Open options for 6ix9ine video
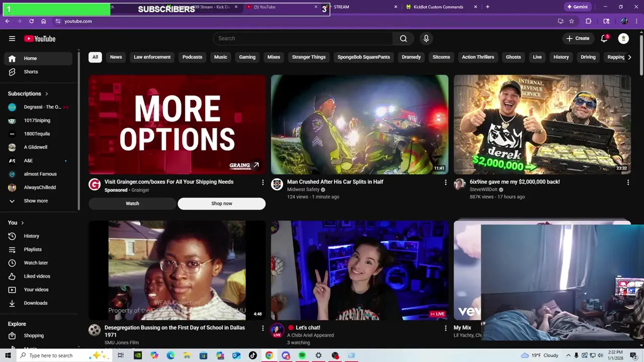The image size is (644, 362). point(628,183)
